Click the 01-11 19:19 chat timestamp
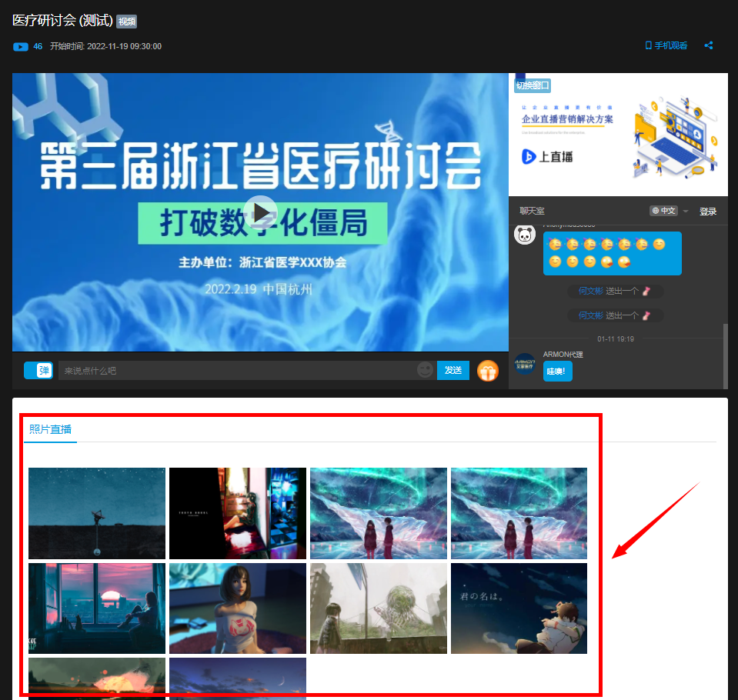 pos(616,338)
